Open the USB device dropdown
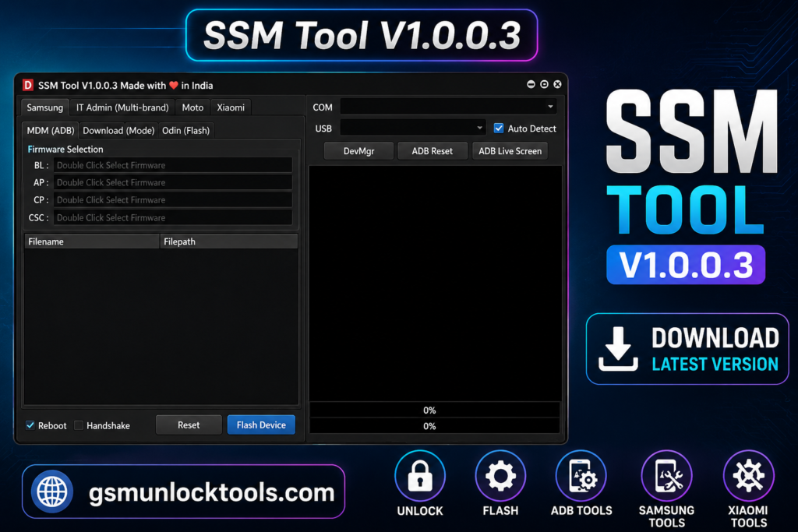798x532 pixels. click(x=412, y=129)
